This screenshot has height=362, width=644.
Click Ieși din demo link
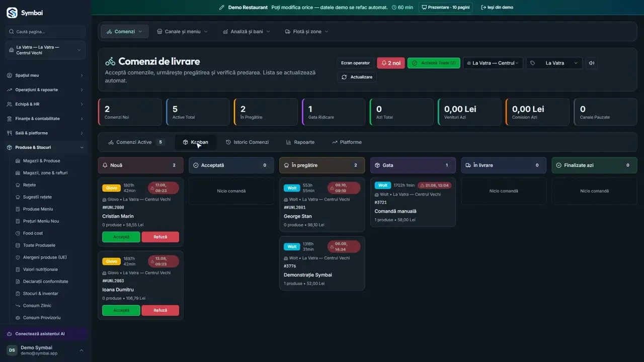pos(497,8)
